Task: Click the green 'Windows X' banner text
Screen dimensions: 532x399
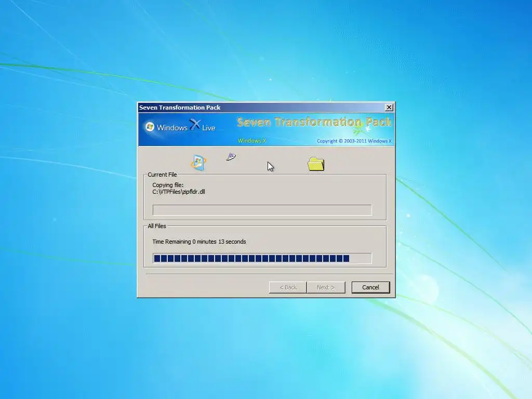Action: click(252, 140)
